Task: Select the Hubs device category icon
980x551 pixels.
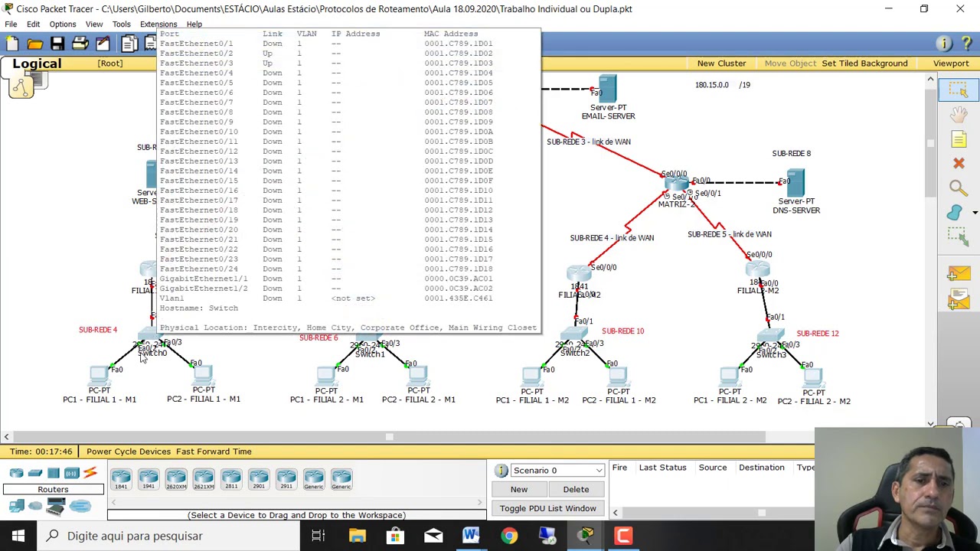Action: click(x=54, y=473)
